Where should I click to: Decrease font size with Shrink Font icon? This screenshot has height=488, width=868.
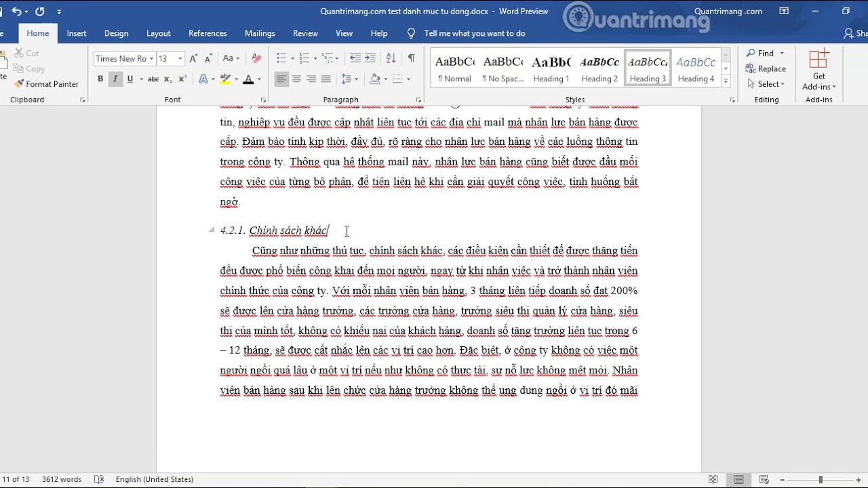209,59
